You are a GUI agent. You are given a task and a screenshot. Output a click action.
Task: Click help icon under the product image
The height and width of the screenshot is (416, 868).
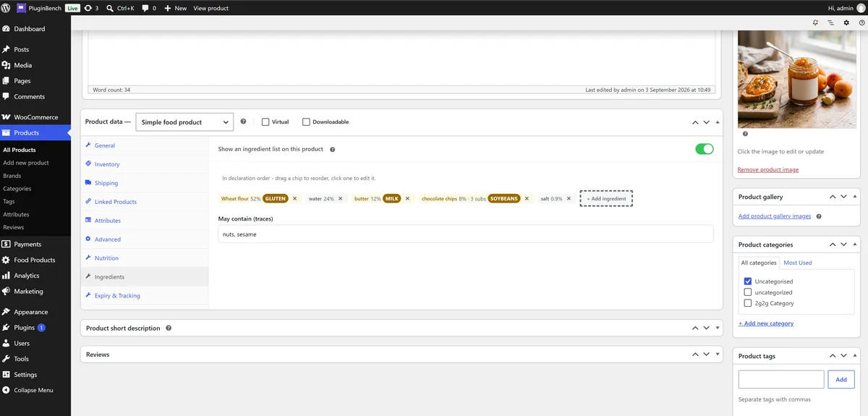tap(745, 134)
